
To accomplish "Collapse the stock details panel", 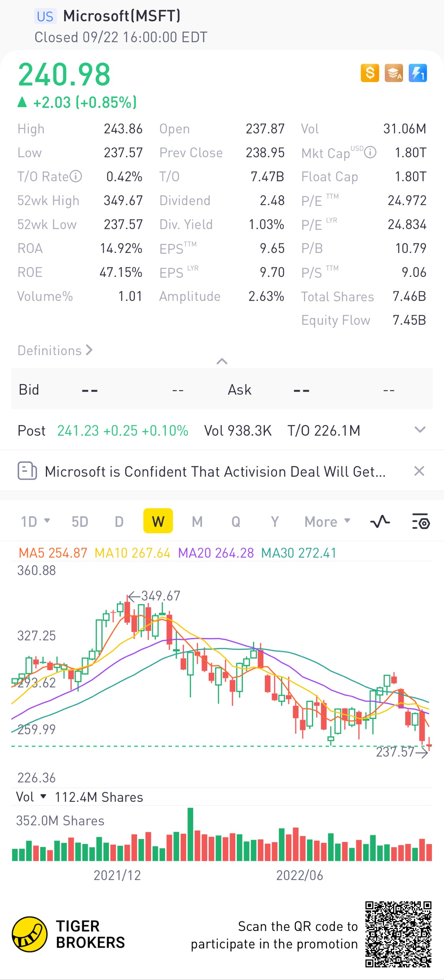I will [222, 361].
